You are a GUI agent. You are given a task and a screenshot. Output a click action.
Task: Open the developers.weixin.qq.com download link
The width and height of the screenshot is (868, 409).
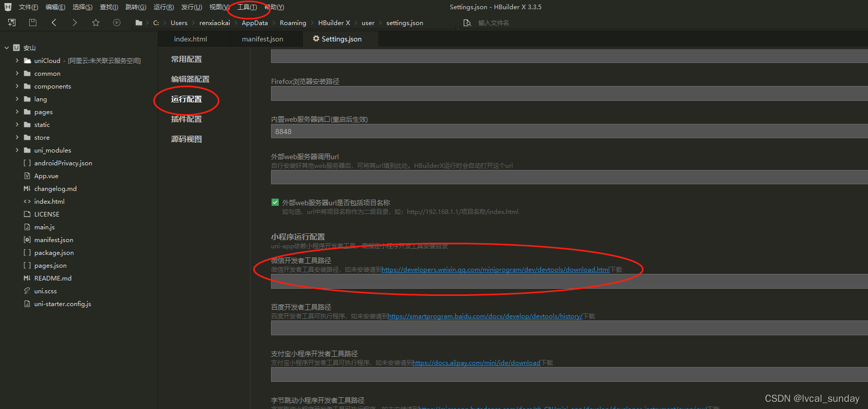pos(495,270)
